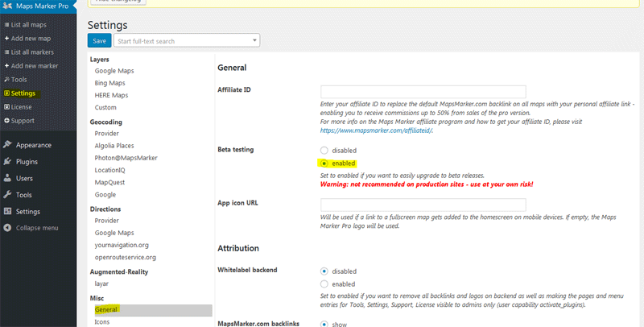This screenshot has width=644, height=327.
Task: Open the full-text search dropdown arrow
Action: point(254,40)
